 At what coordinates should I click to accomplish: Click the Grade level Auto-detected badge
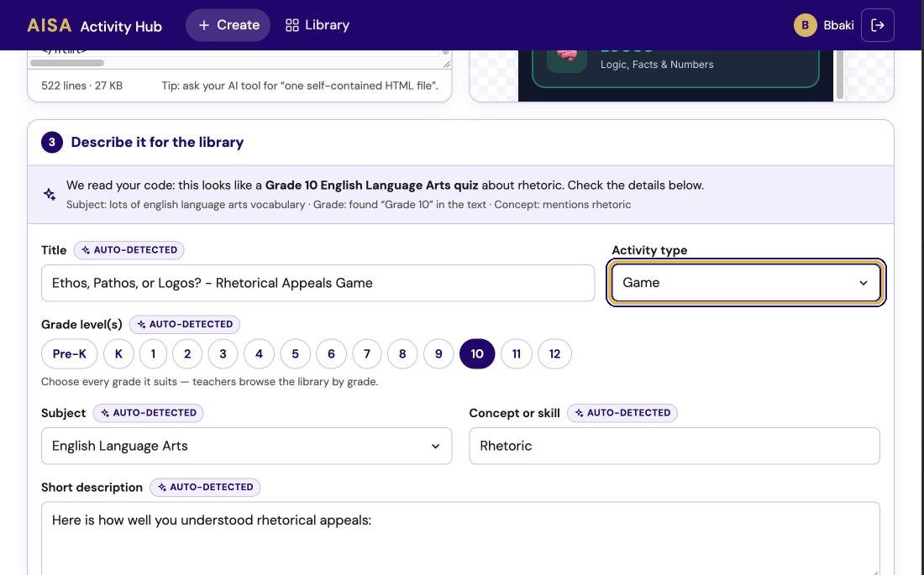pyautogui.click(x=185, y=324)
